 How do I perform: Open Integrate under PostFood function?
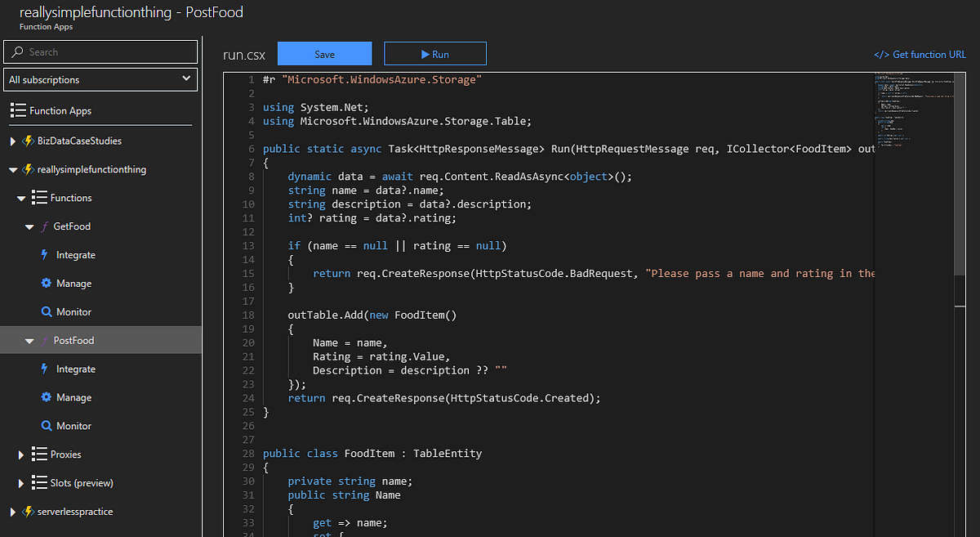[75, 369]
